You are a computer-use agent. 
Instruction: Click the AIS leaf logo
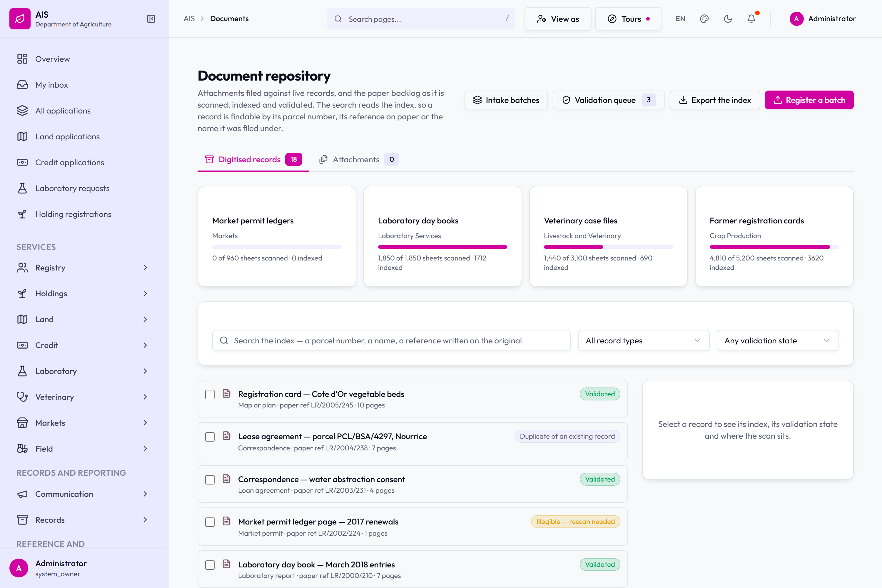point(20,19)
